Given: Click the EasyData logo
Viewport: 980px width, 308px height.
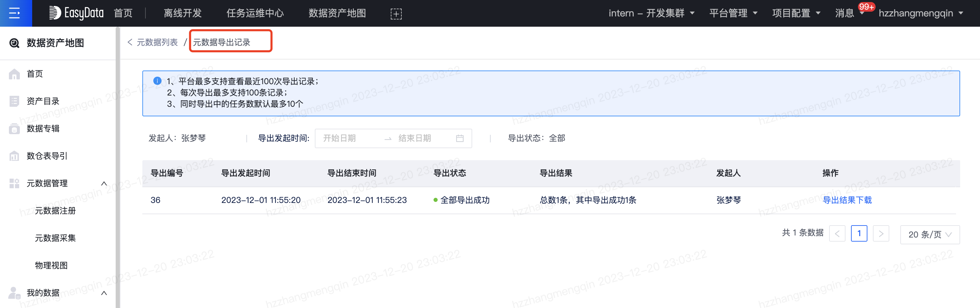Looking at the screenshot, I should pyautogui.click(x=76, y=13).
